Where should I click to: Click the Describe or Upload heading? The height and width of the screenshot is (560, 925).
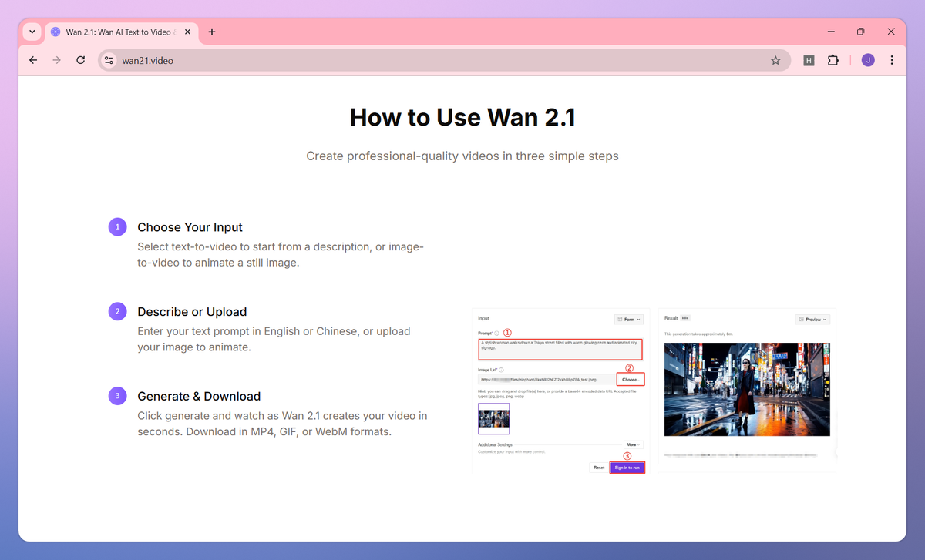192,311
